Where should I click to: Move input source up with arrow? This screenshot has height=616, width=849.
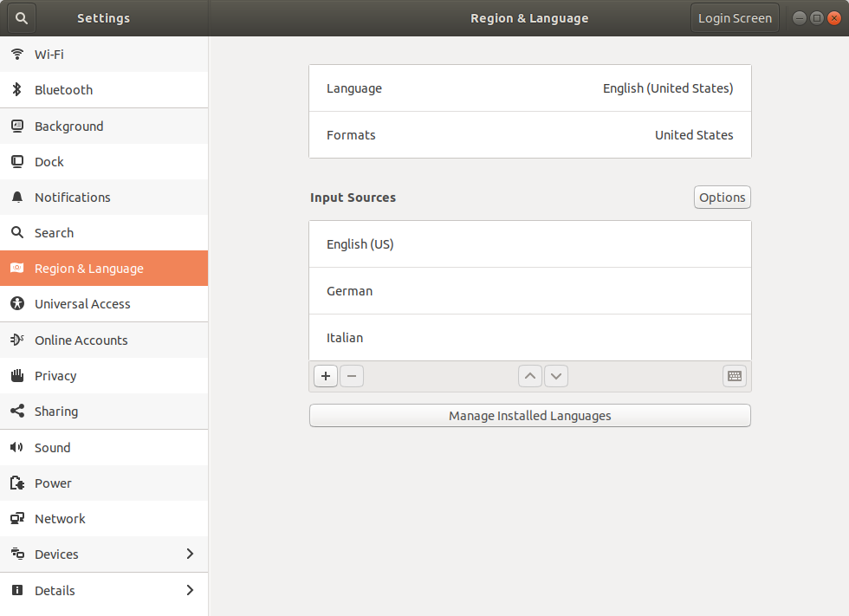click(530, 376)
